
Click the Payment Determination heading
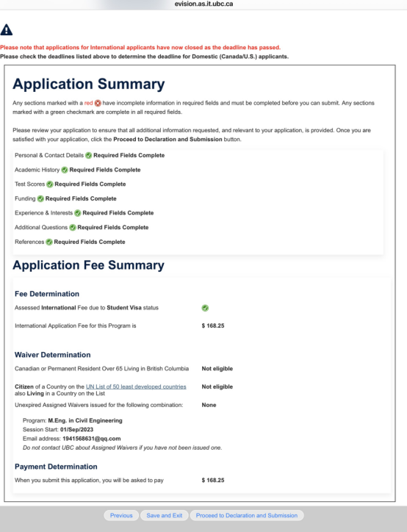tap(56, 467)
